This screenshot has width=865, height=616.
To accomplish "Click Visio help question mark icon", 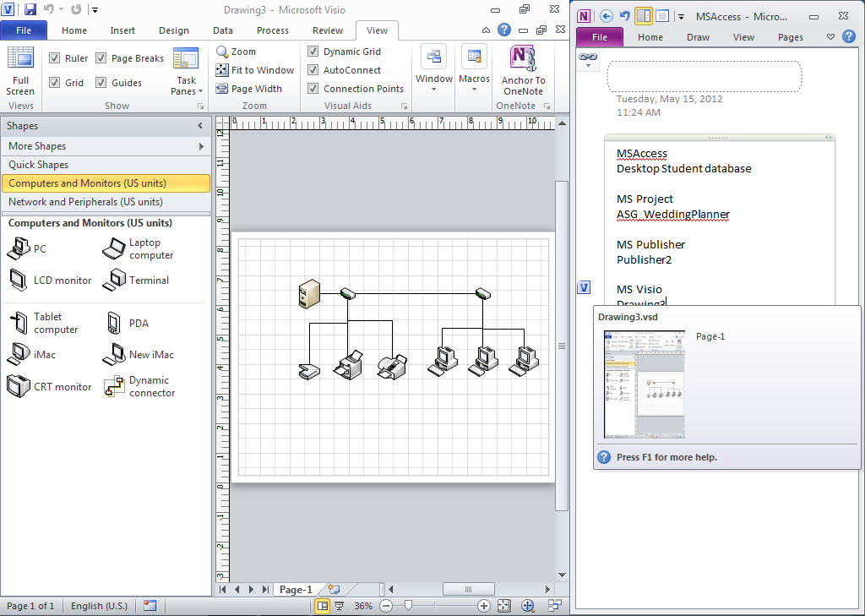I will tap(503, 30).
